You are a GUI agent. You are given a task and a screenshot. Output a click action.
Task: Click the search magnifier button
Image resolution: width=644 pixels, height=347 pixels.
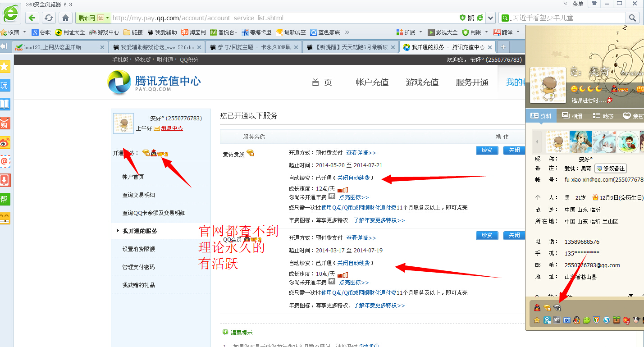tap(632, 18)
